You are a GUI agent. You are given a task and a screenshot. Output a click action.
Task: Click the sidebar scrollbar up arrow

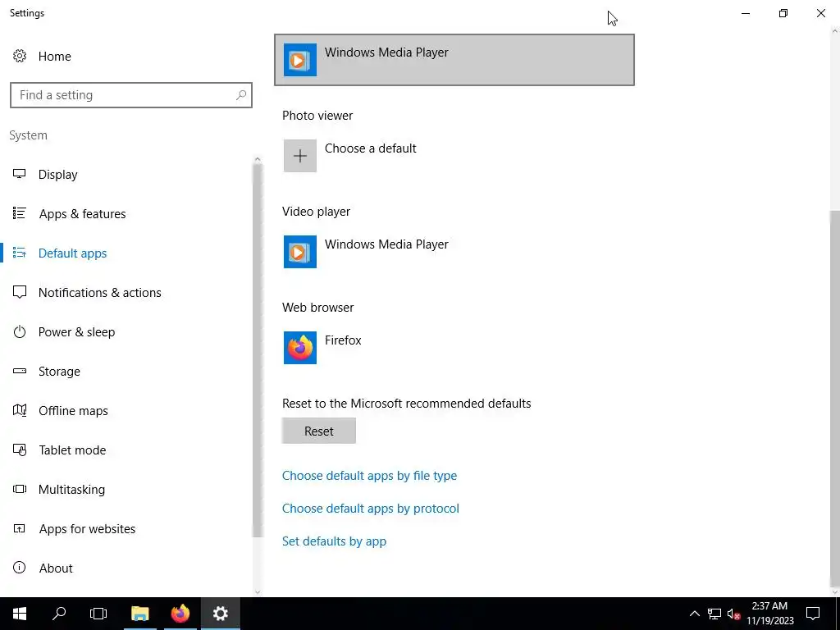coord(257,159)
